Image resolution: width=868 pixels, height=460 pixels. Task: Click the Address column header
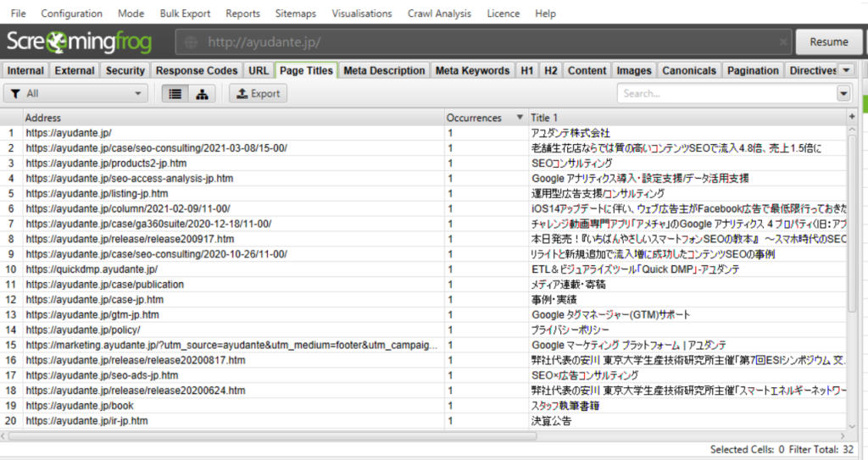(234, 118)
